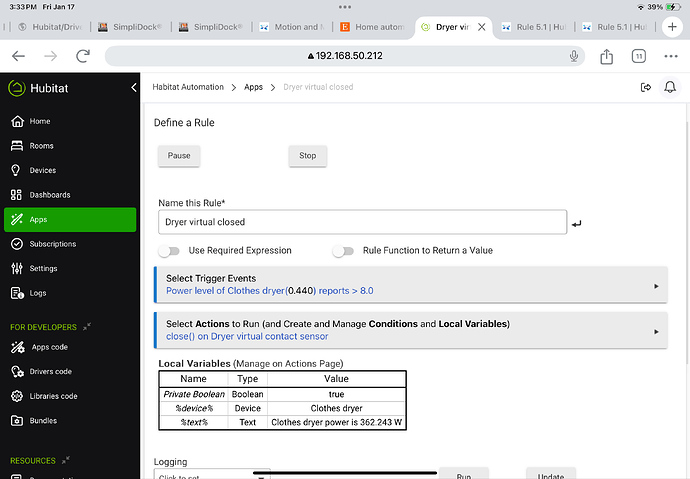690x479 pixels.
Task: Click the rule name input field
Action: (x=362, y=222)
